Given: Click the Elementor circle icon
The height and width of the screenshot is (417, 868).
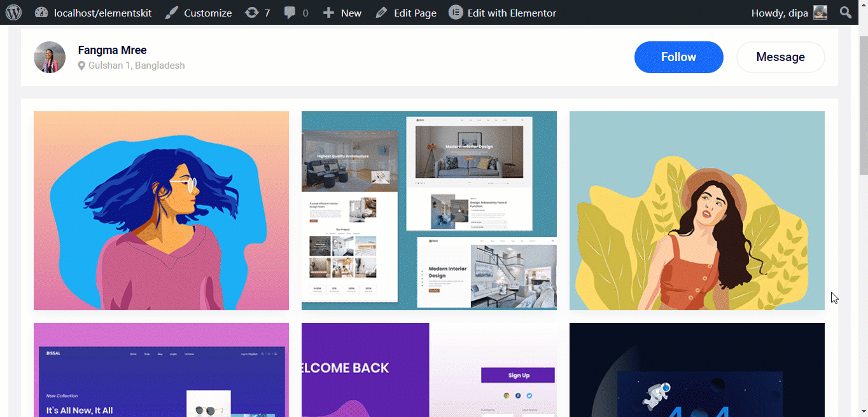Looking at the screenshot, I should pos(456,13).
